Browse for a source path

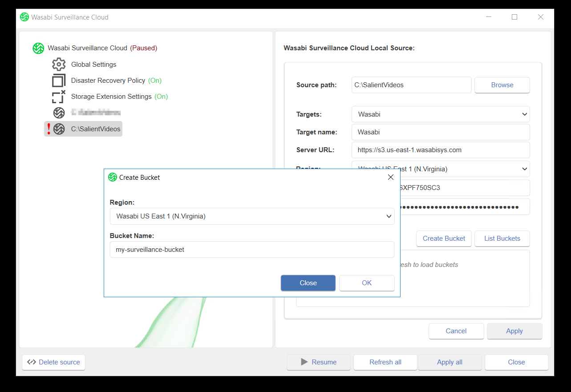(x=502, y=85)
